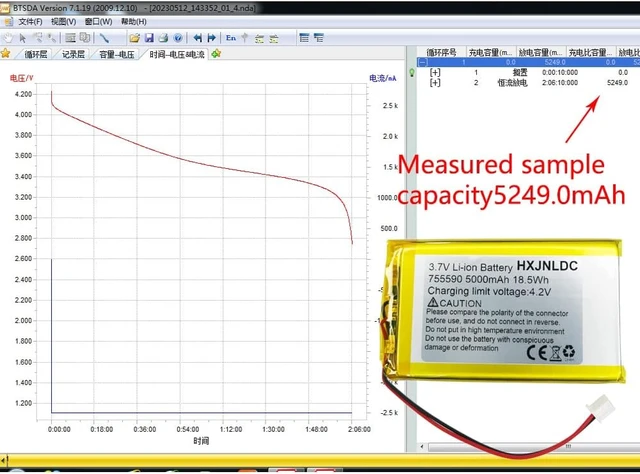Click the 恒流放电 step name
640x474 pixels.
coord(512,82)
